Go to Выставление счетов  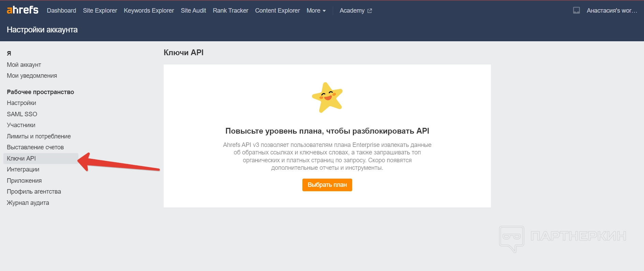(35, 147)
